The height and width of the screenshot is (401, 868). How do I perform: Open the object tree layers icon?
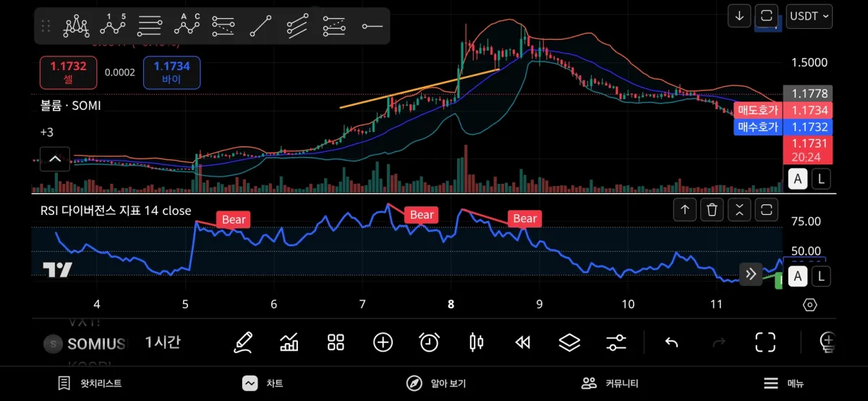[570, 342]
